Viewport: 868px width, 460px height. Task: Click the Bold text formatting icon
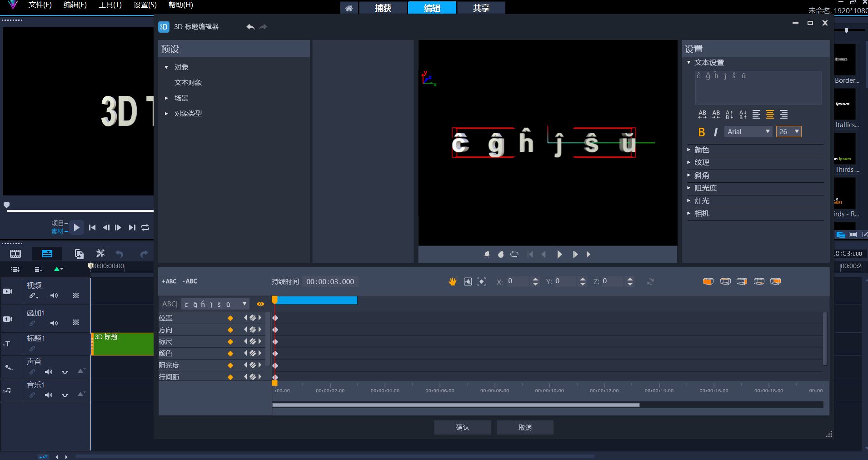click(702, 132)
